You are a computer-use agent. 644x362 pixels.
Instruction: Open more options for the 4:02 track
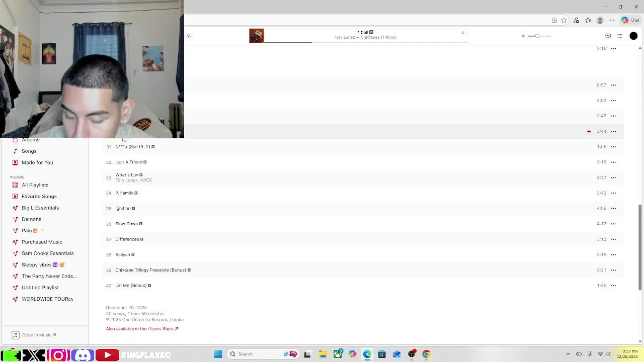[613, 101]
